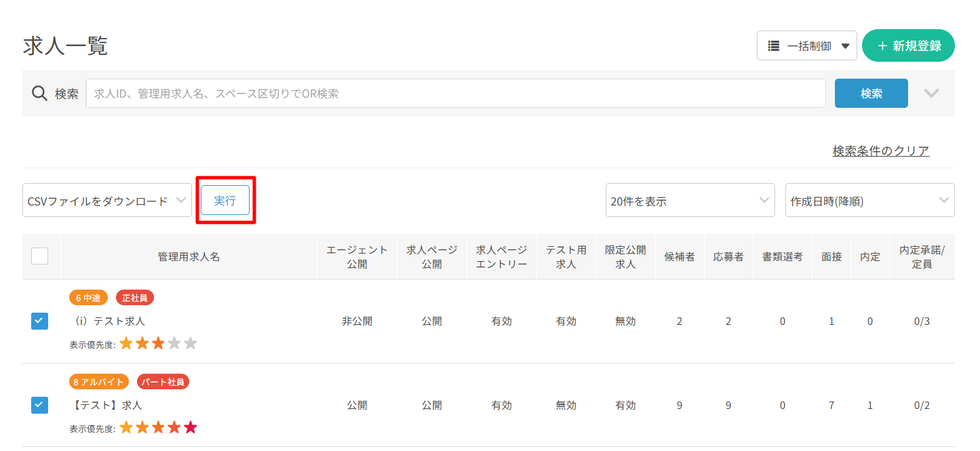Image resolution: width=980 pixels, height=451 pixels.
Task: Click the パート社員 red tag badge
Action: click(x=163, y=382)
